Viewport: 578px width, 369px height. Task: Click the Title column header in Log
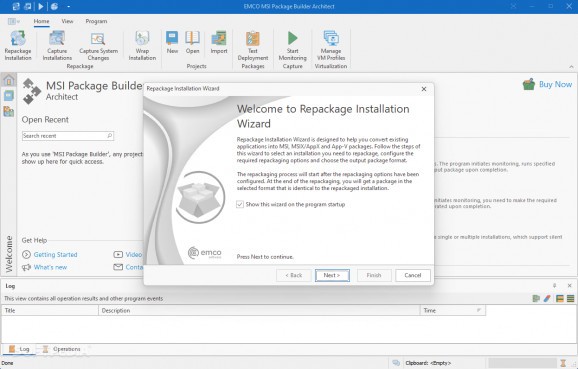coord(50,310)
